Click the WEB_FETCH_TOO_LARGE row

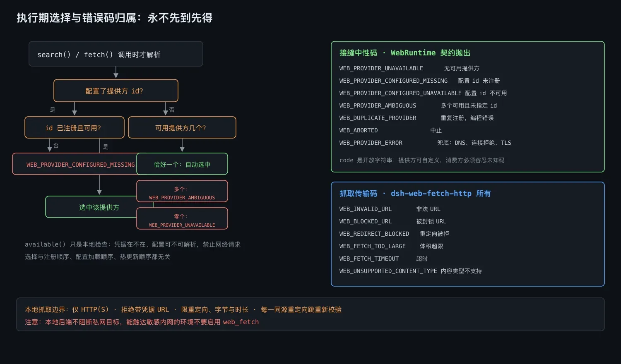(391, 246)
